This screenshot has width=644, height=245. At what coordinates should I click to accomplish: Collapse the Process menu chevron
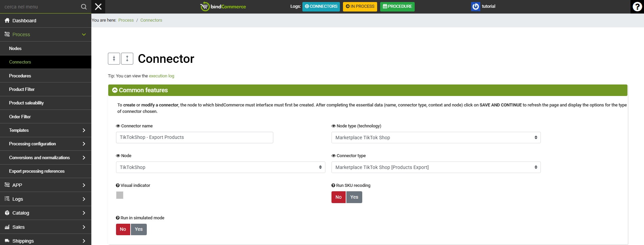(x=84, y=34)
